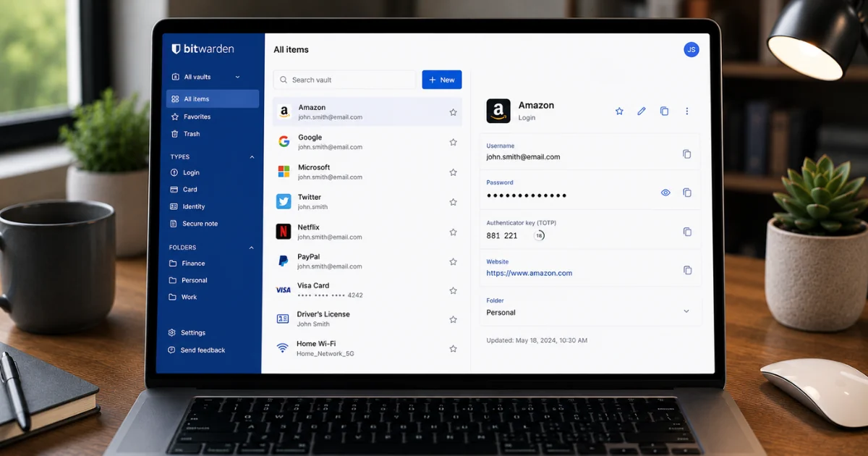Image resolution: width=868 pixels, height=456 pixels.
Task: Collapse the TYPES section chevron
Action: pos(252,156)
